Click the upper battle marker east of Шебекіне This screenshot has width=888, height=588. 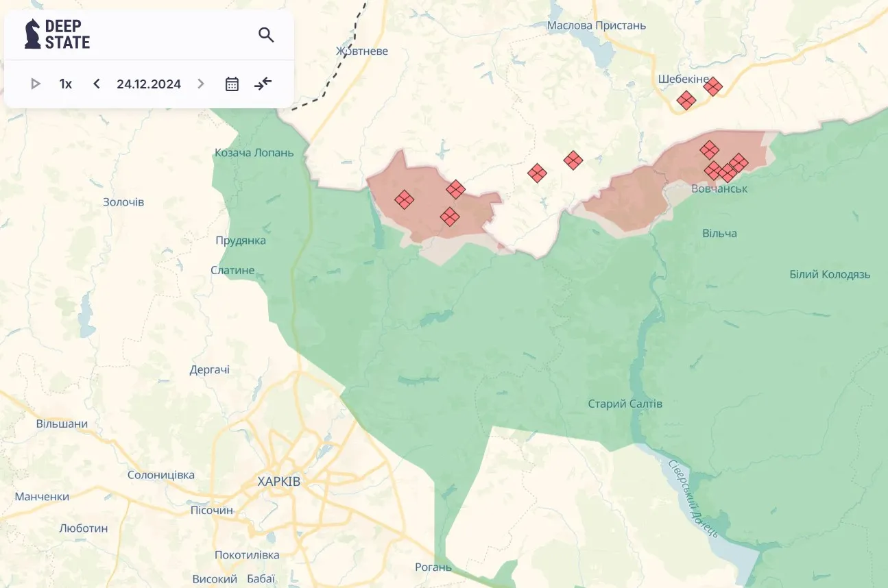click(x=713, y=86)
